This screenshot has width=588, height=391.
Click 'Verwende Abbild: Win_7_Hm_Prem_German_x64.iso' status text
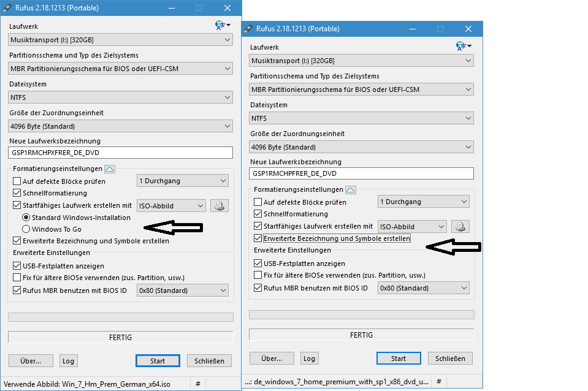87,384
